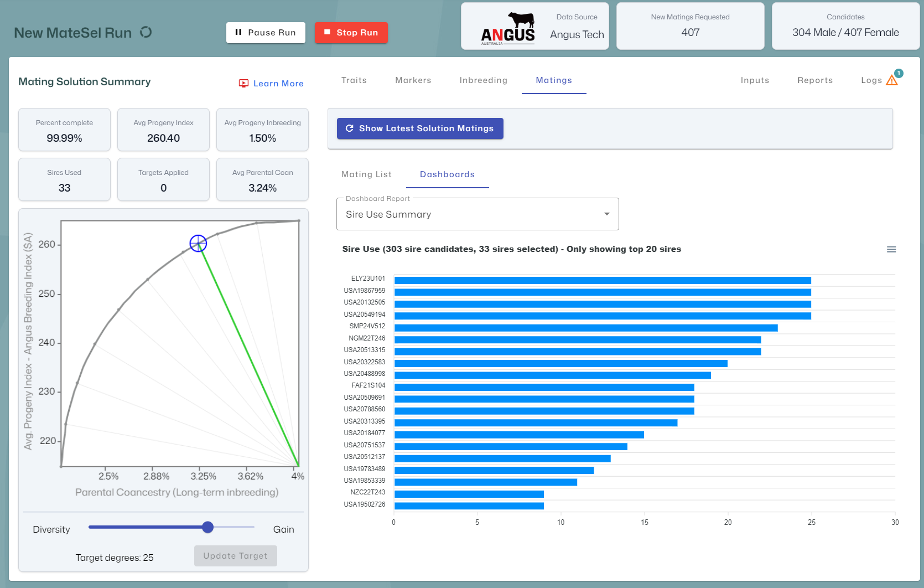Open the Learn More link
Viewport: 924px width, 588px height.
[x=278, y=84]
